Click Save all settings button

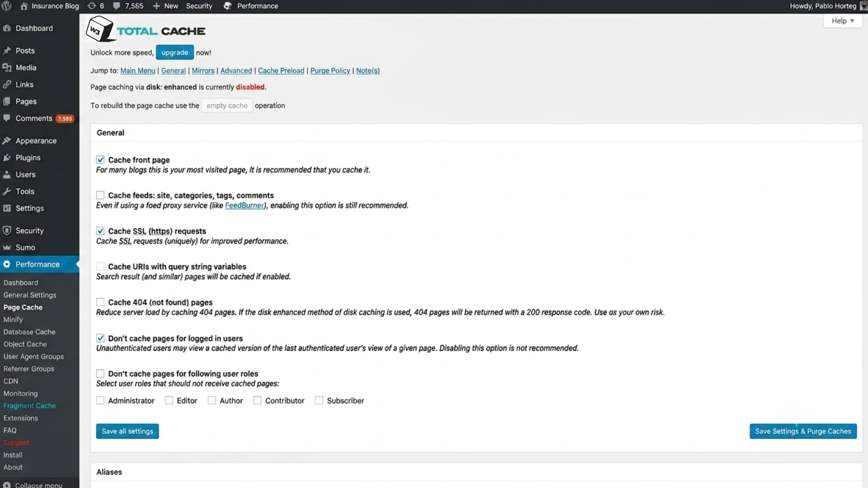[127, 431]
